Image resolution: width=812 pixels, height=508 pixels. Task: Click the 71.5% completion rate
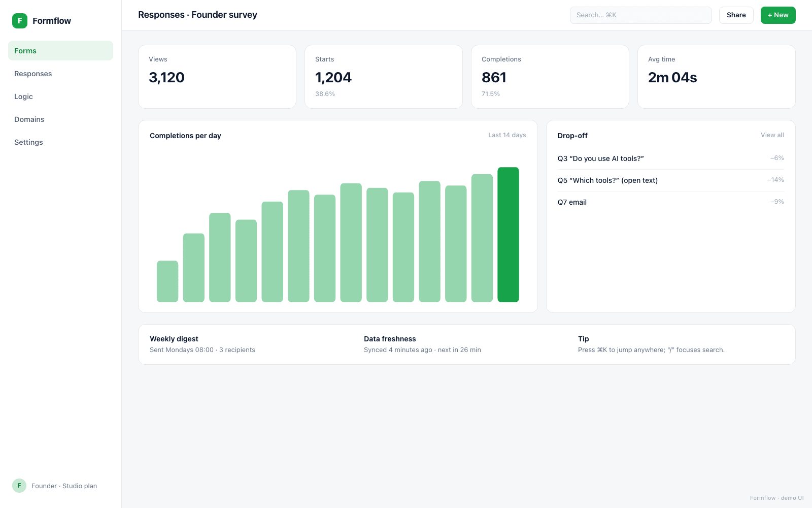click(491, 94)
